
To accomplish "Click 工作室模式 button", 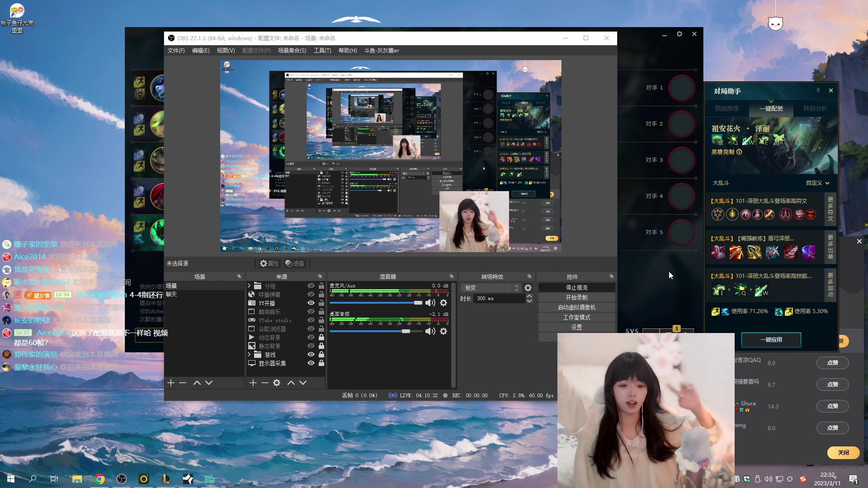I will pyautogui.click(x=577, y=318).
